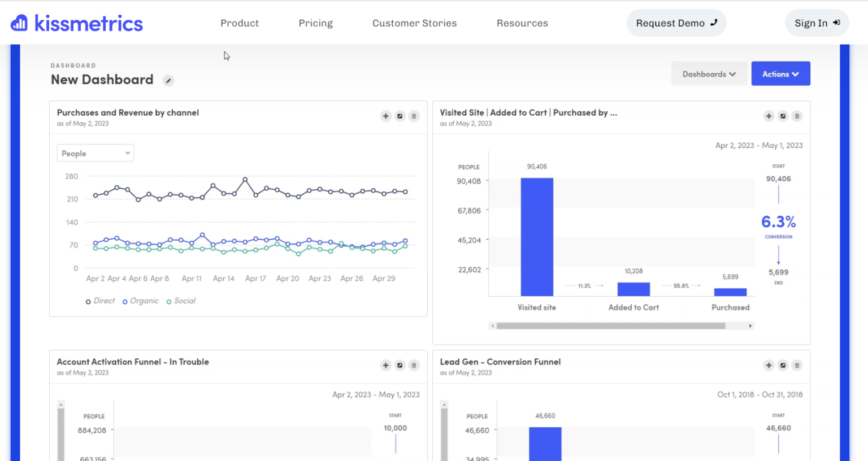
Task: Click the Request Demo button
Action: 676,23
